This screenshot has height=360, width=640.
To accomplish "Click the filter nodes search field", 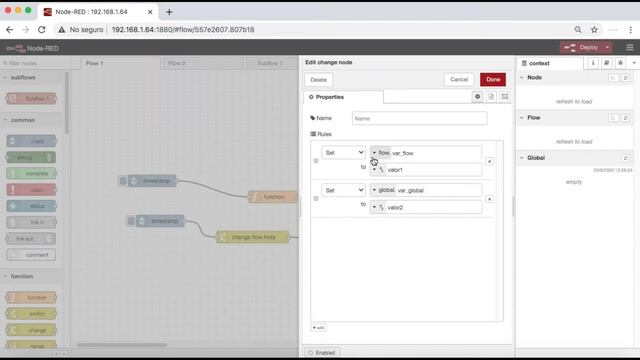I will [34, 63].
